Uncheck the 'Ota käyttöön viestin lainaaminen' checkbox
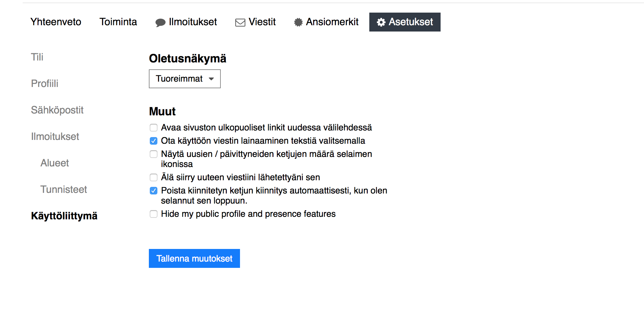This screenshot has width=644, height=329. tap(154, 141)
